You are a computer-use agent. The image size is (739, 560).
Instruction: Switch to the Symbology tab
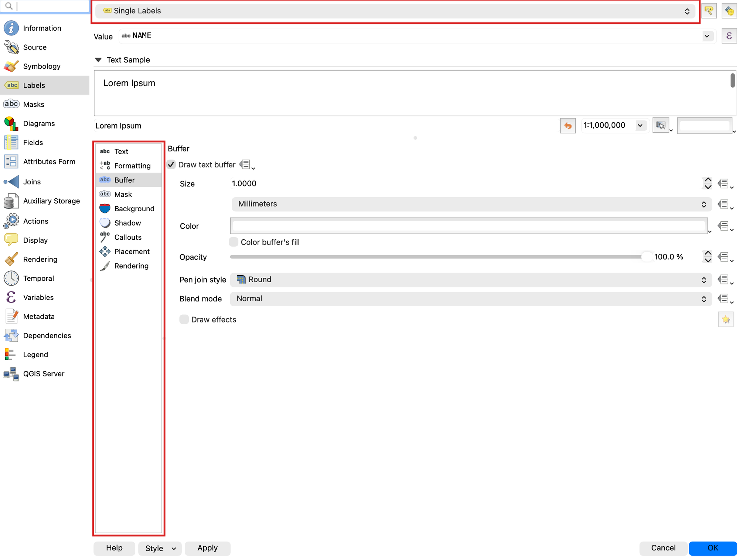pos(45,66)
